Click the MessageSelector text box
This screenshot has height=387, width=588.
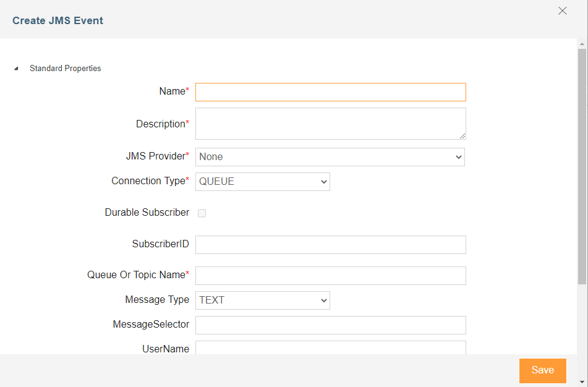[x=330, y=325]
